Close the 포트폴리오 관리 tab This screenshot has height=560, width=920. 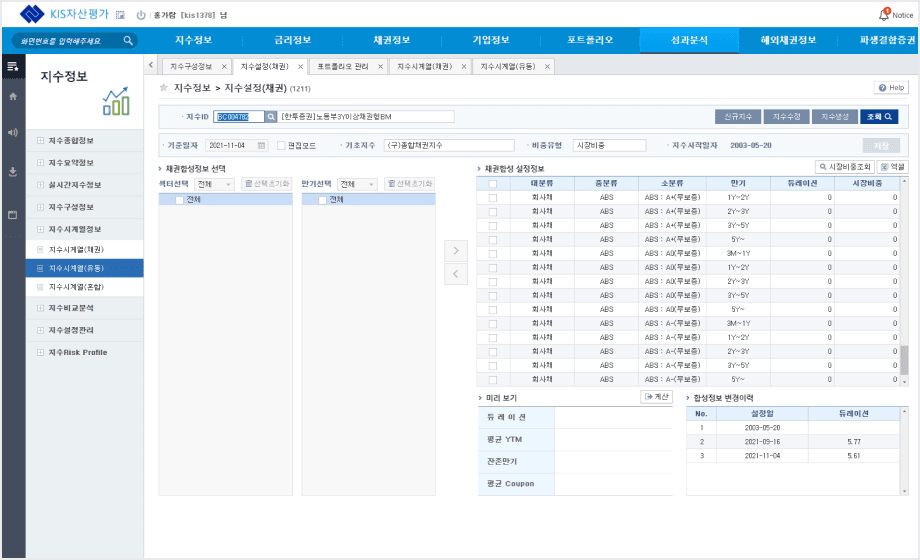[x=380, y=67]
